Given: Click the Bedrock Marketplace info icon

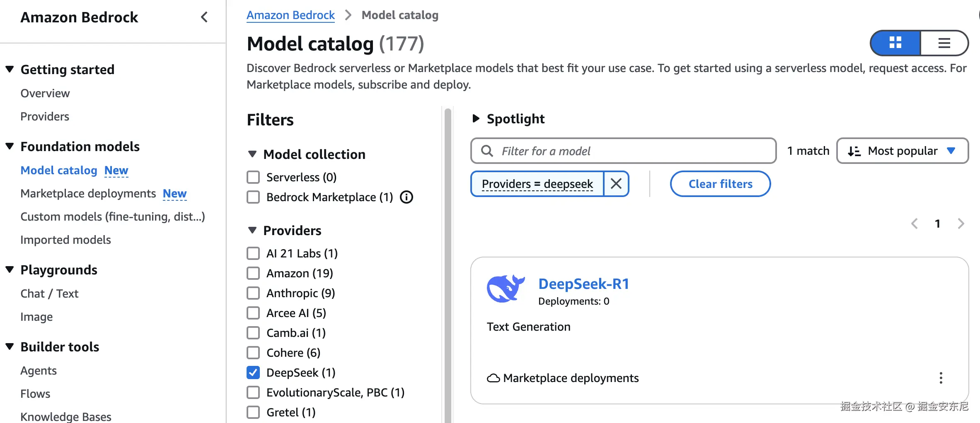Looking at the screenshot, I should point(407,197).
